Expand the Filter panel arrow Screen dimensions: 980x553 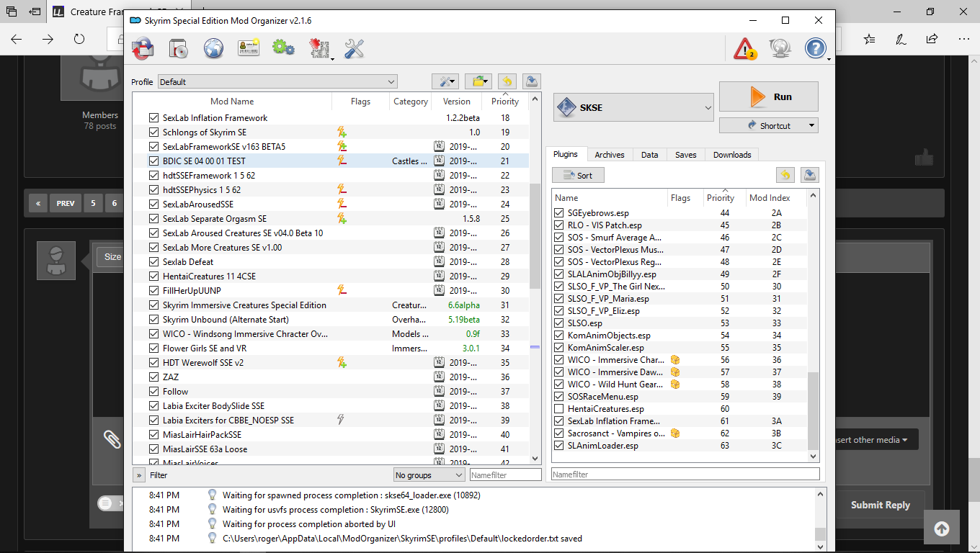(x=139, y=475)
